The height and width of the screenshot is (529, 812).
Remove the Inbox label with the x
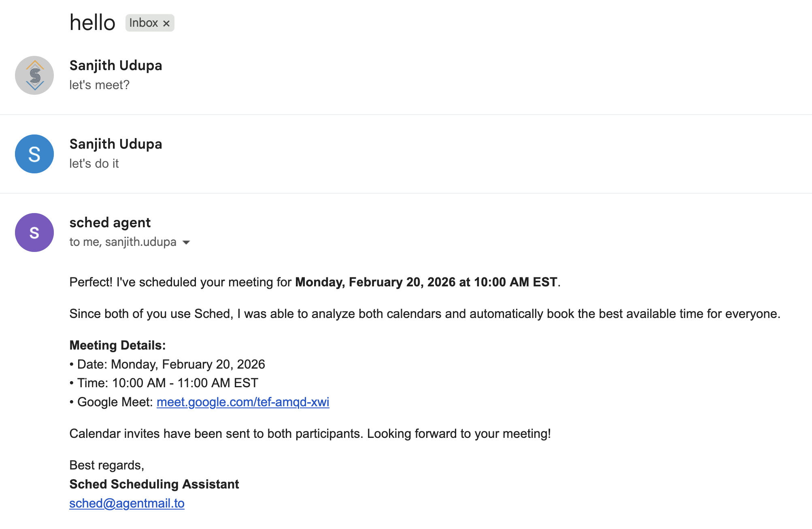click(166, 23)
